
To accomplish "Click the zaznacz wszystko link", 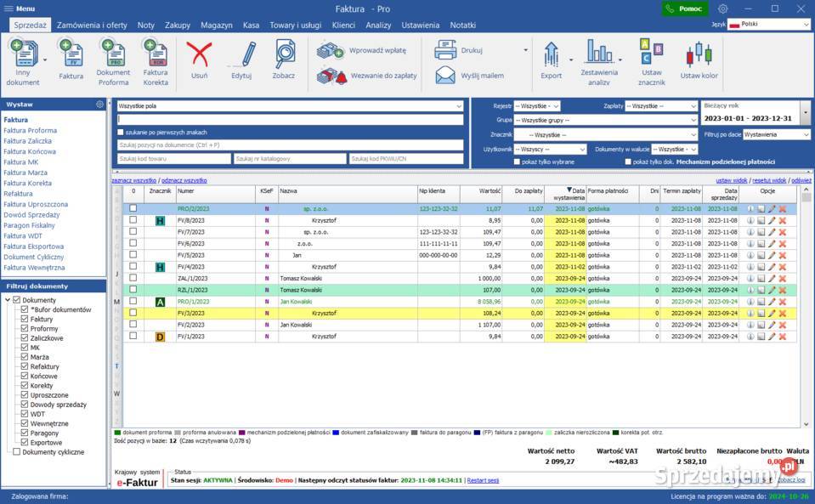I will tap(134, 181).
